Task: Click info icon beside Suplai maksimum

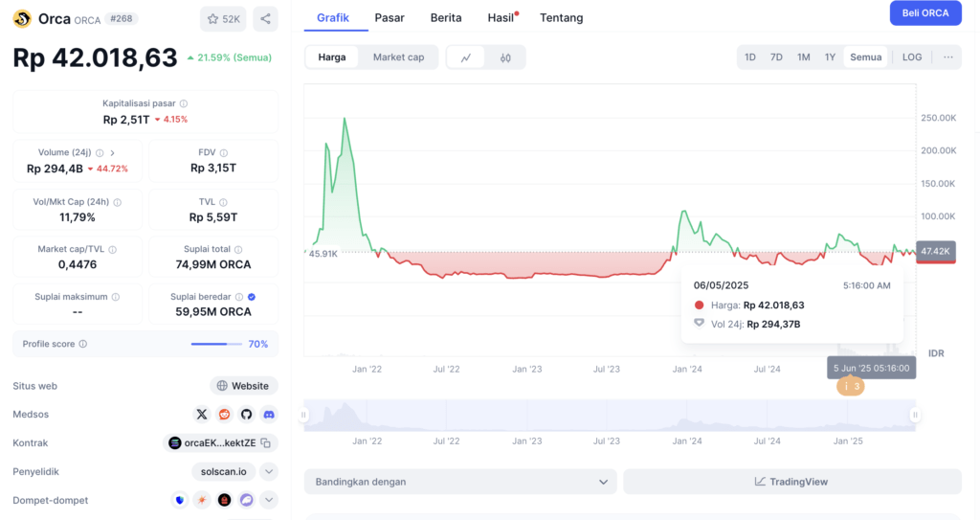Action: click(116, 297)
